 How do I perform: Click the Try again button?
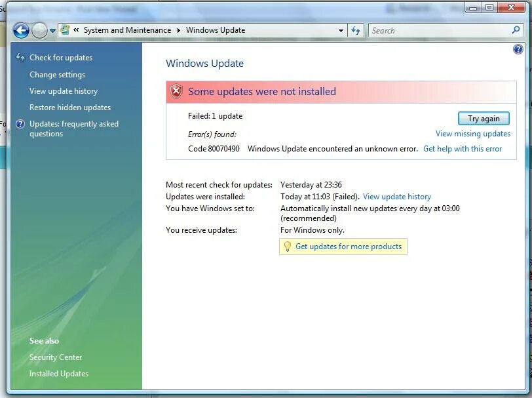(x=484, y=119)
